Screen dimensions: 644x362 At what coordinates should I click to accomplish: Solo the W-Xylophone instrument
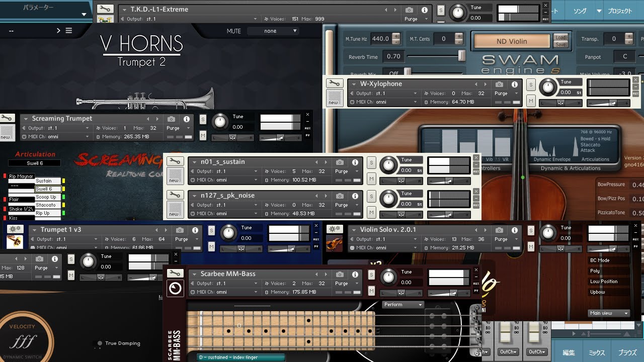point(530,85)
